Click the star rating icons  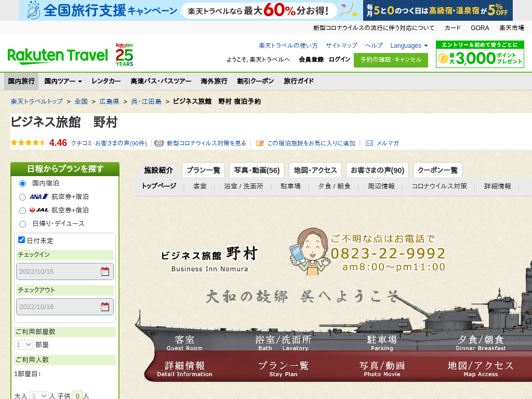(x=29, y=143)
